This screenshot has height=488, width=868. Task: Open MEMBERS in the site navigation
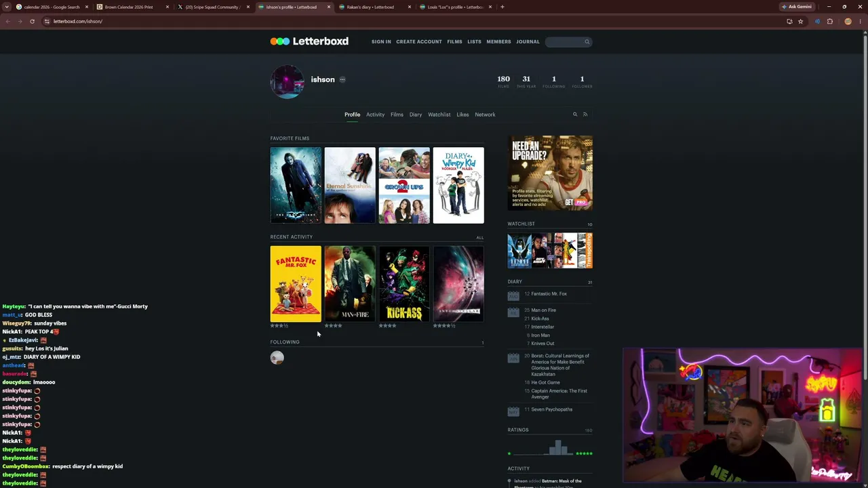coord(498,42)
